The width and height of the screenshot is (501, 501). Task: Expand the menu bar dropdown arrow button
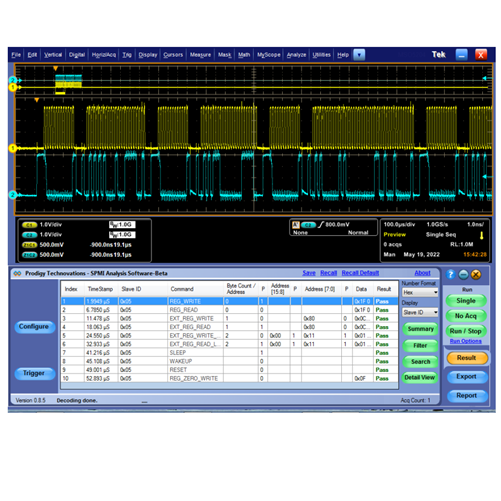(359, 55)
